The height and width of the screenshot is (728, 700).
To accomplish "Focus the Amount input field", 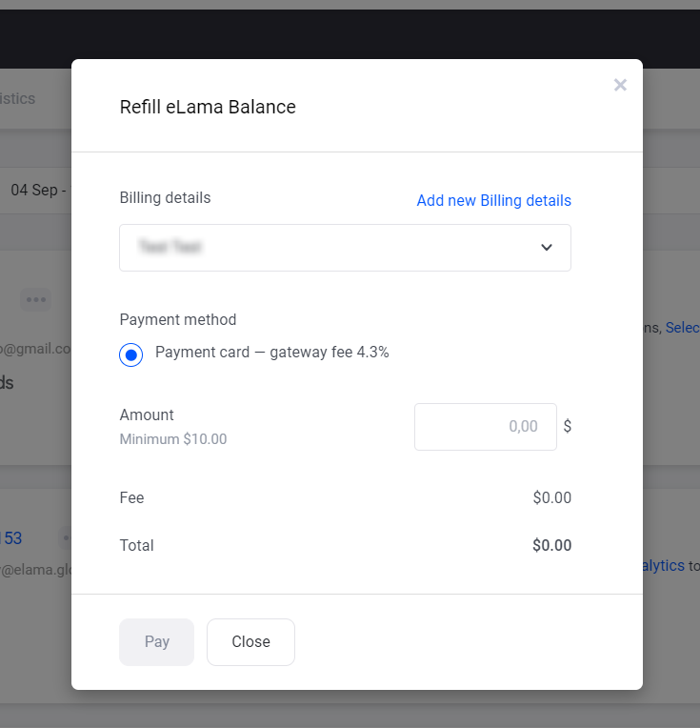I will [x=485, y=427].
